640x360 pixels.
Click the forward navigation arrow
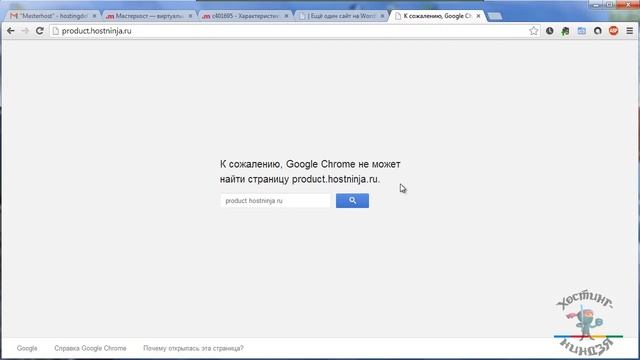(x=25, y=31)
